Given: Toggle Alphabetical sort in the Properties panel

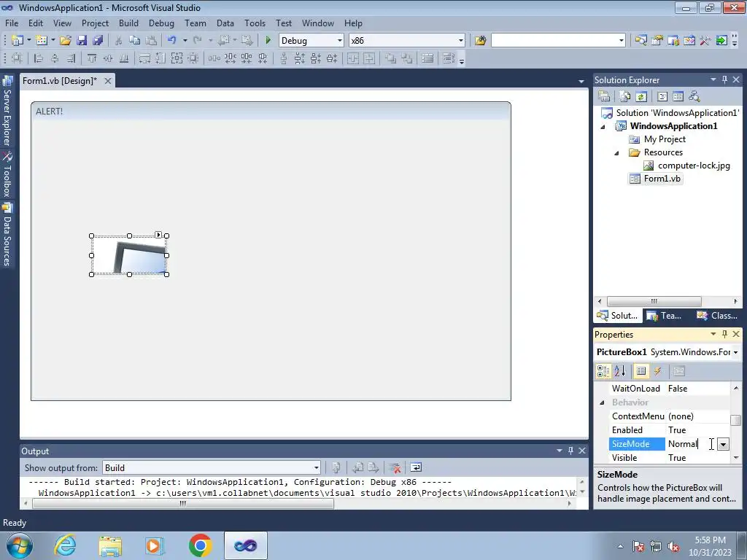Looking at the screenshot, I should coord(619,371).
